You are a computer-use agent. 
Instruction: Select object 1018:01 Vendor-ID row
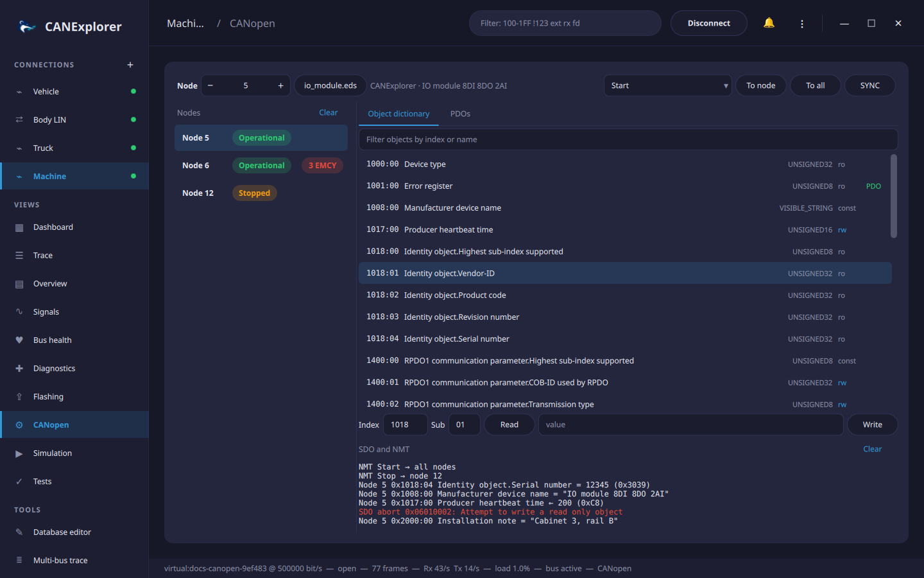click(x=625, y=274)
